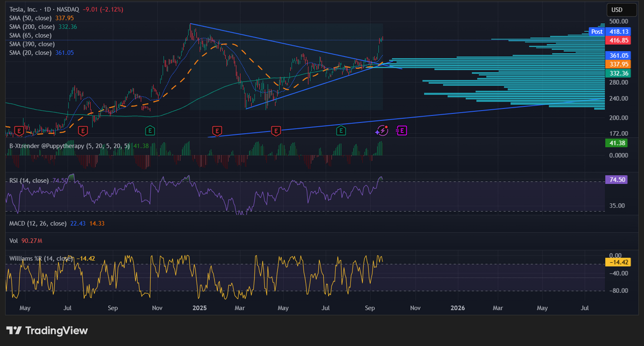Expand the MACD (12, 26, close) pane
The image size is (644, 346).
[38, 224]
